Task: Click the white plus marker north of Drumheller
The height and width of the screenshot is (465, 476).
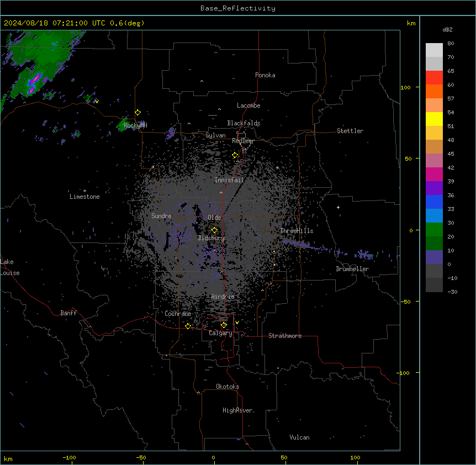Action: (x=338, y=207)
